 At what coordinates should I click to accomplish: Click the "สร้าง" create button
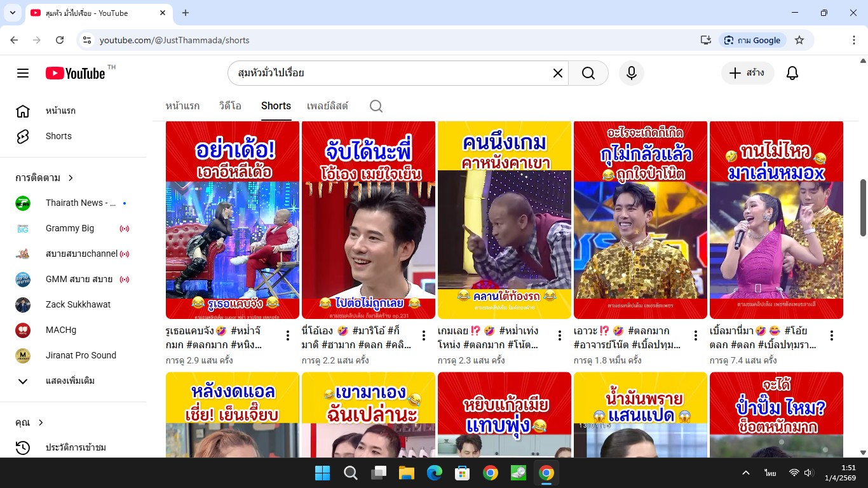[747, 73]
